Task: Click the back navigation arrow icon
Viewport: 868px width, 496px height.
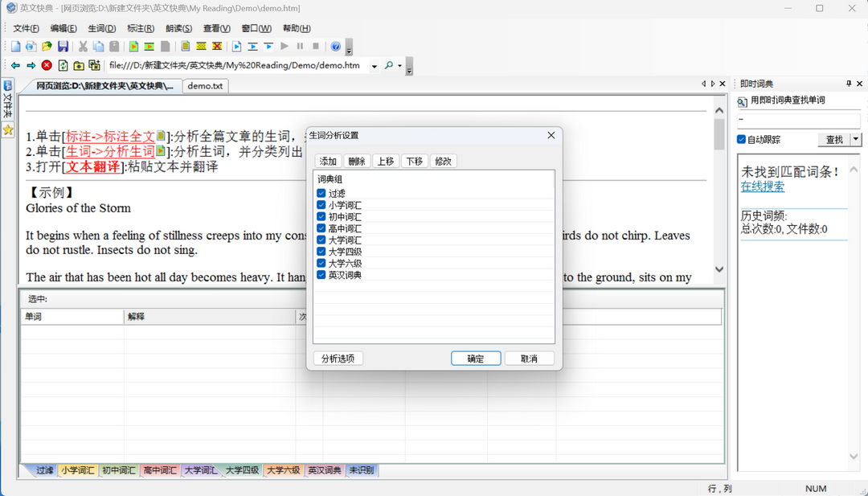Action: [15, 65]
